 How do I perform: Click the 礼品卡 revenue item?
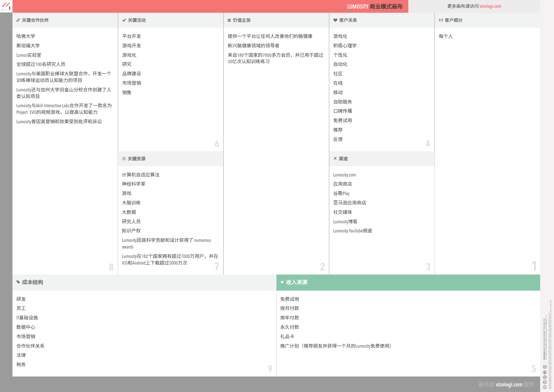point(287,336)
